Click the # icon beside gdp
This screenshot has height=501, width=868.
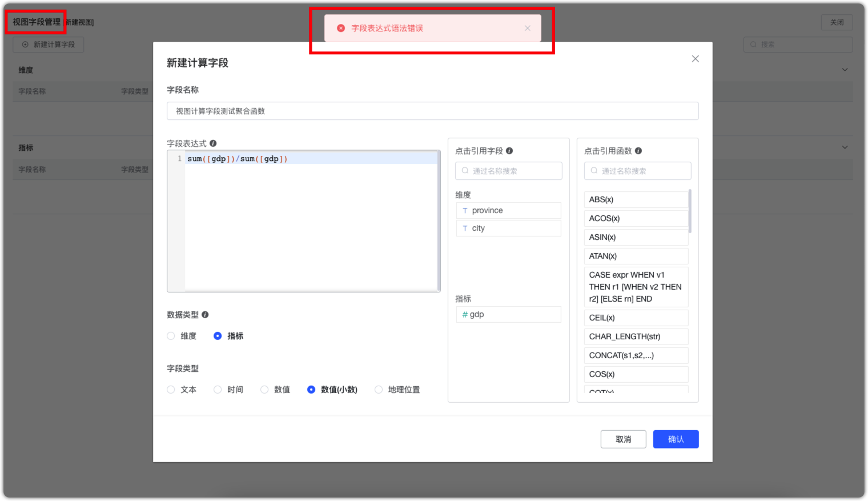pos(465,315)
